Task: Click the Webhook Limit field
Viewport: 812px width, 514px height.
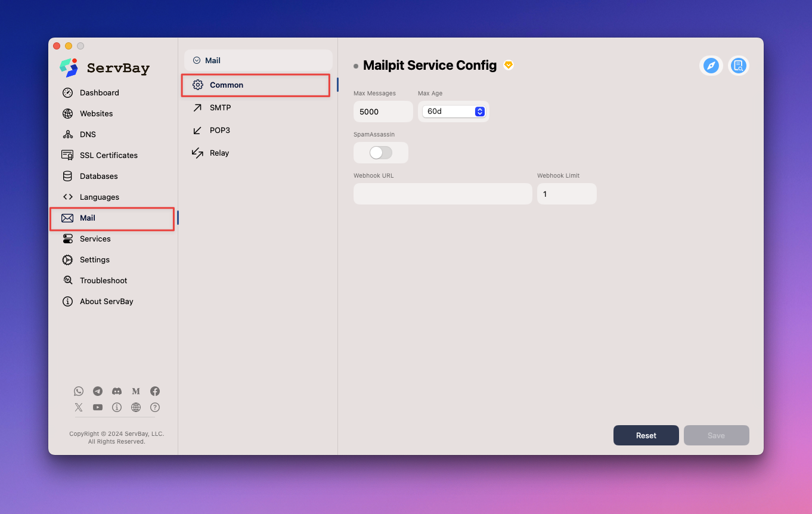Action: (x=567, y=194)
